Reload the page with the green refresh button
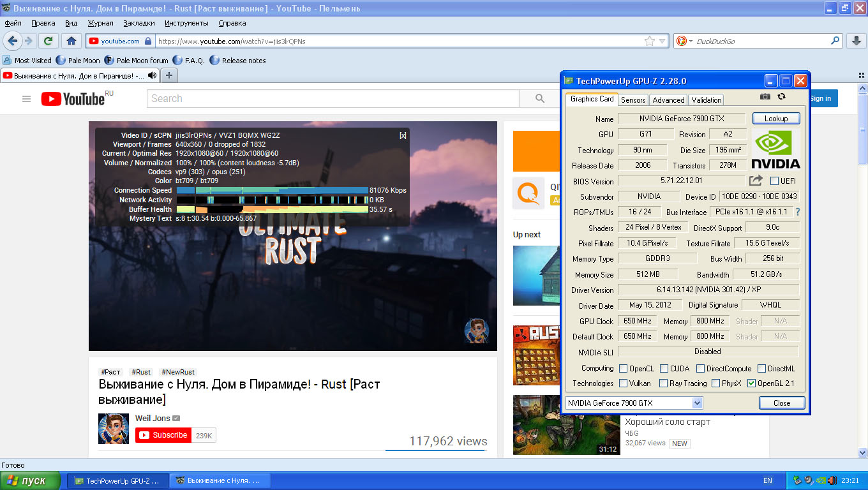Screen dimensions: 868x490 pyautogui.click(x=48, y=41)
